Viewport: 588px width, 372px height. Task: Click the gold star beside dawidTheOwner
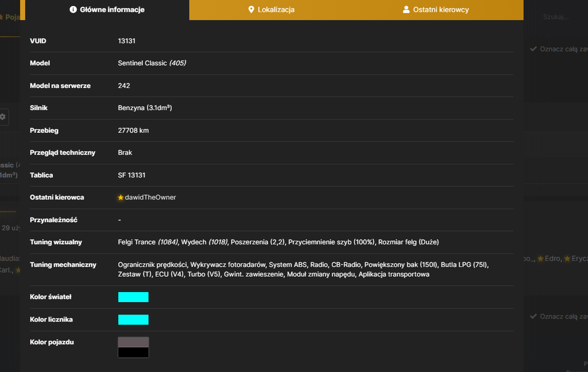[x=121, y=197]
